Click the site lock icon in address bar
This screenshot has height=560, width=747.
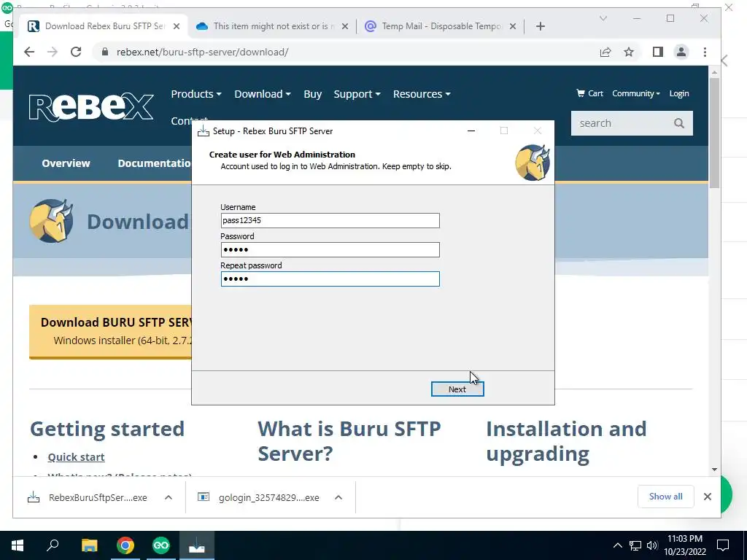click(x=105, y=52)
